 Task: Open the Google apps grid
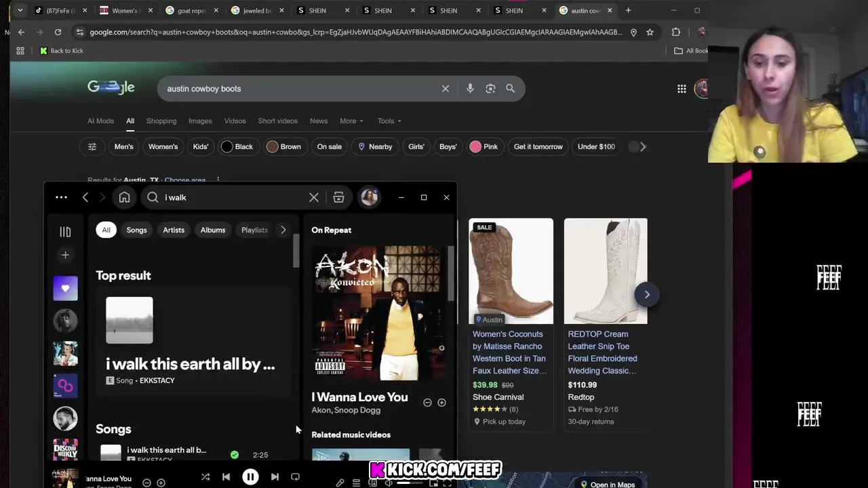click(x=682, y=89)
